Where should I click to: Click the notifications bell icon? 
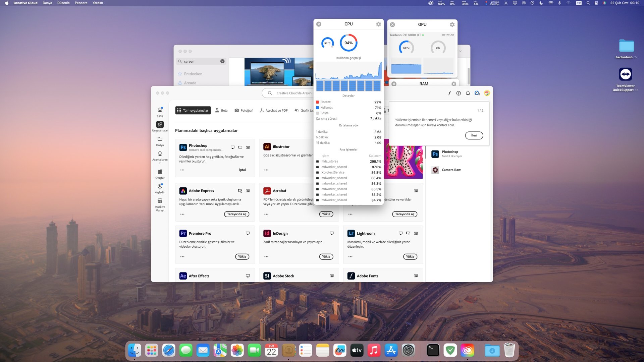pos(468,93)
